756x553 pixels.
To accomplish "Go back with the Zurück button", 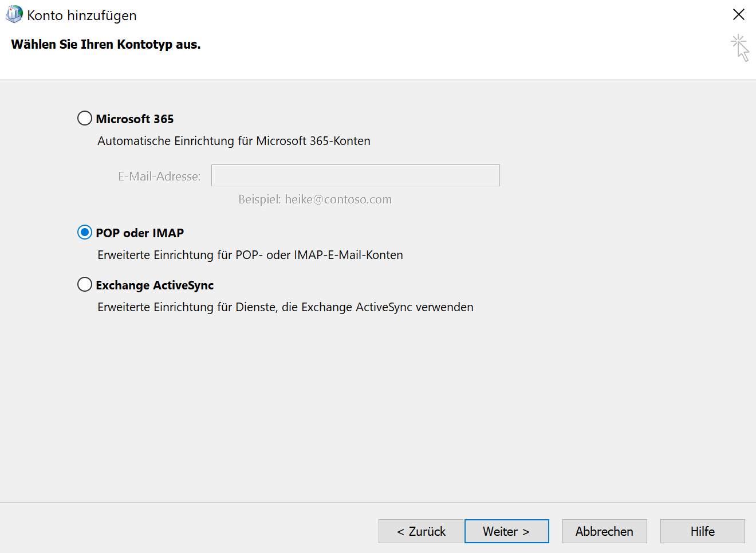I will 421,531.
